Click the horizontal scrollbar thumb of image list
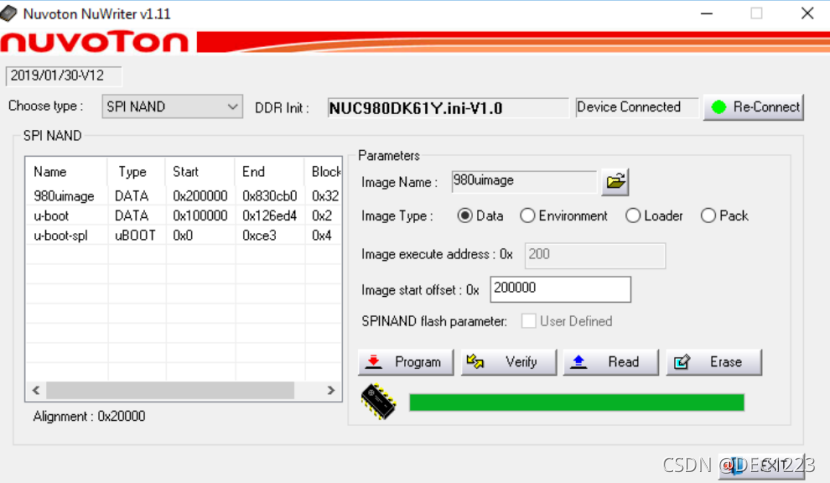 pyautogui.click(x=170, y=390)
